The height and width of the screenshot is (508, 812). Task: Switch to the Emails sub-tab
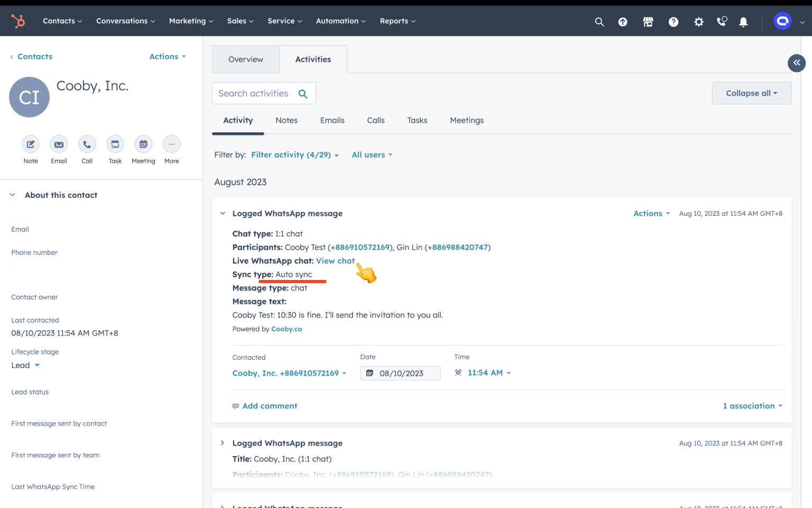tap(333, 121)
